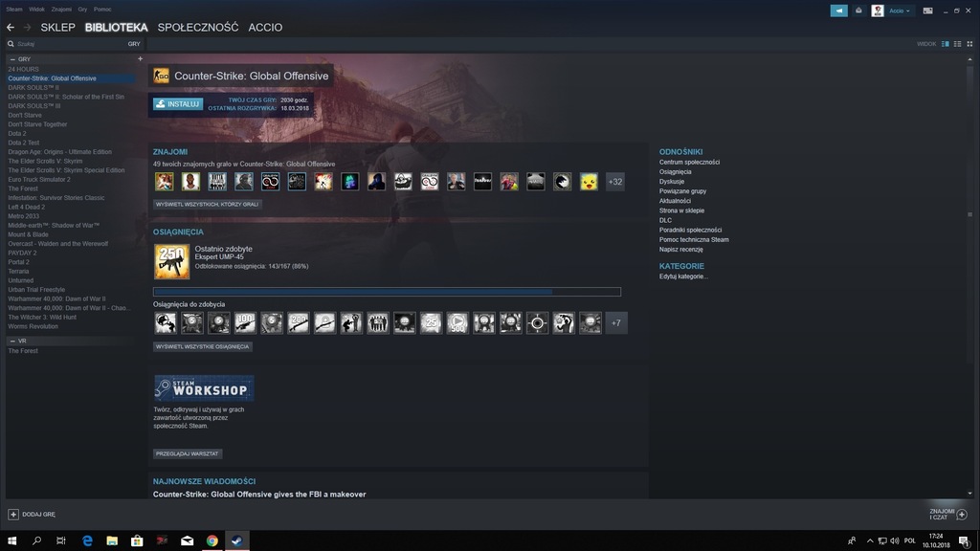Select Worms Revolution in games list
980x551 pixels.
[33, 327]
